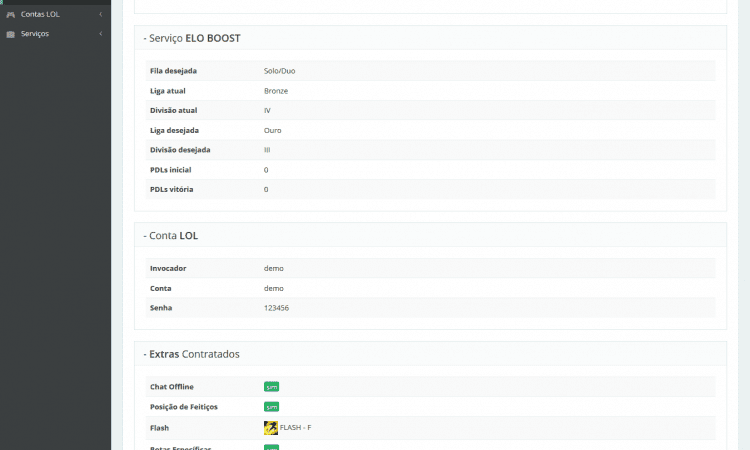Image resolution: width=750 pixels, height=450 pixels.
Task: Click the 'Fila desejada' label
Action: tap(173, 71)
